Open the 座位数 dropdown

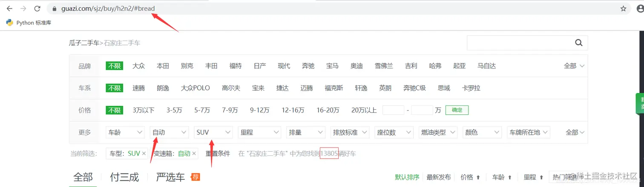point(394,132)
